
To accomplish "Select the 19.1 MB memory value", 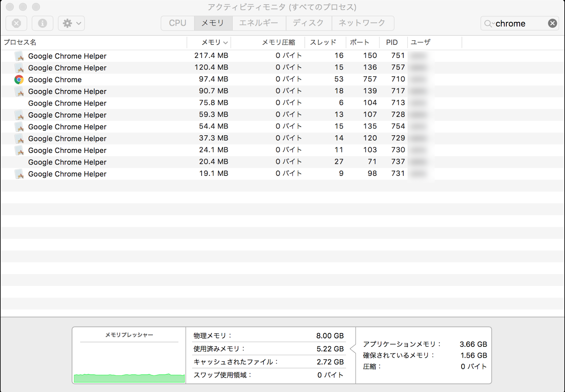I will pos(214,173).
